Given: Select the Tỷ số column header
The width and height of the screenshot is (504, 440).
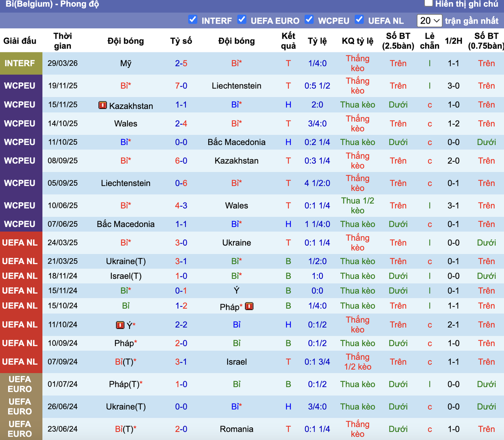Looking at the screenshot, I should pyautogui.click(x=181, y=41).
